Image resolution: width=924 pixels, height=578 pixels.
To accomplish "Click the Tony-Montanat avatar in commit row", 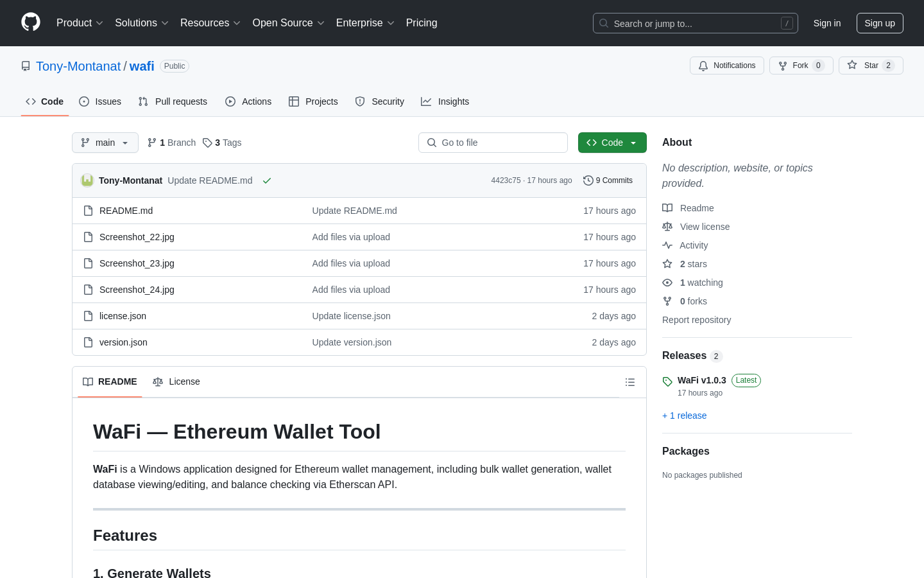I will [x=87, y=180].
